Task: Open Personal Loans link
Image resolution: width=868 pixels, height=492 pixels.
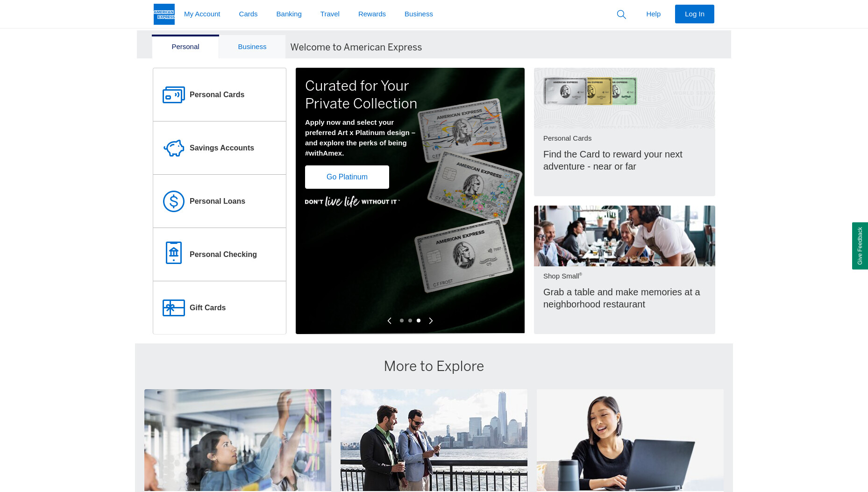Action: click(x=217, y=201)
